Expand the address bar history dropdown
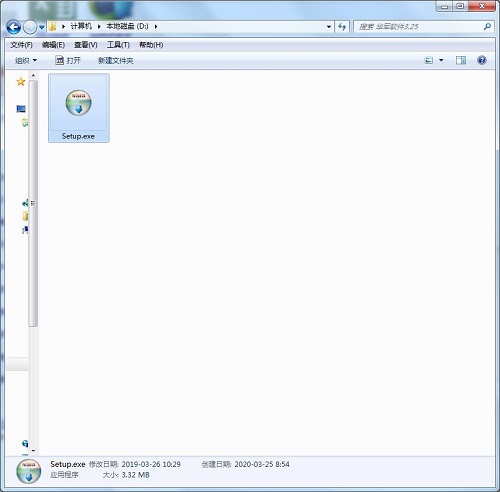This screenshot has height=492, width=500. 329,27
